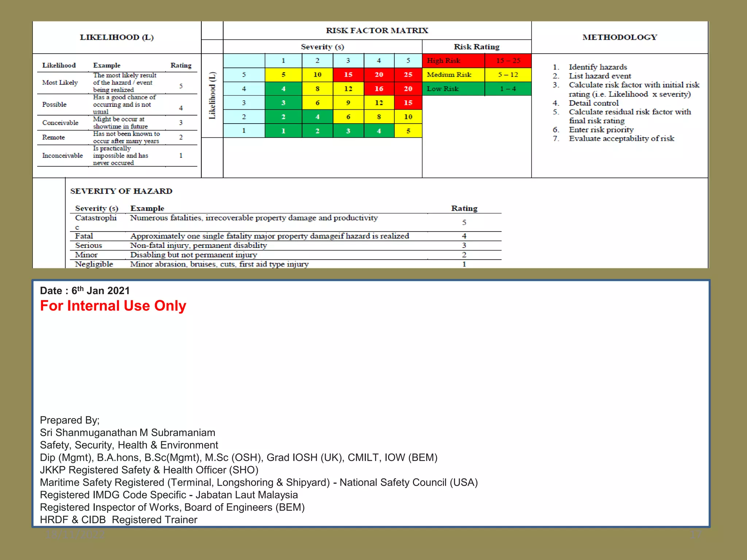This screenshot has height=560, width=747.
Task: Click the green matrix cell showing 1
Action: pyautogui.click(x=283, y=131)
